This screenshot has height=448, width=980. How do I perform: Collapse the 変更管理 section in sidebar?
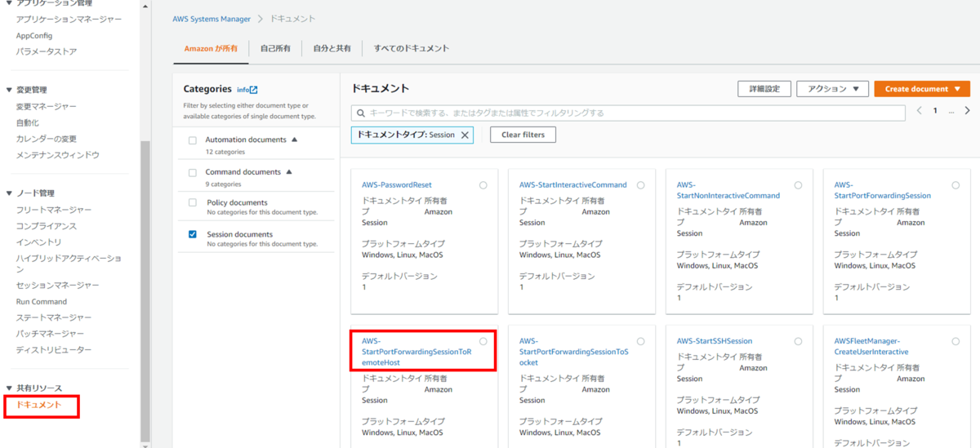pos(9,90)
